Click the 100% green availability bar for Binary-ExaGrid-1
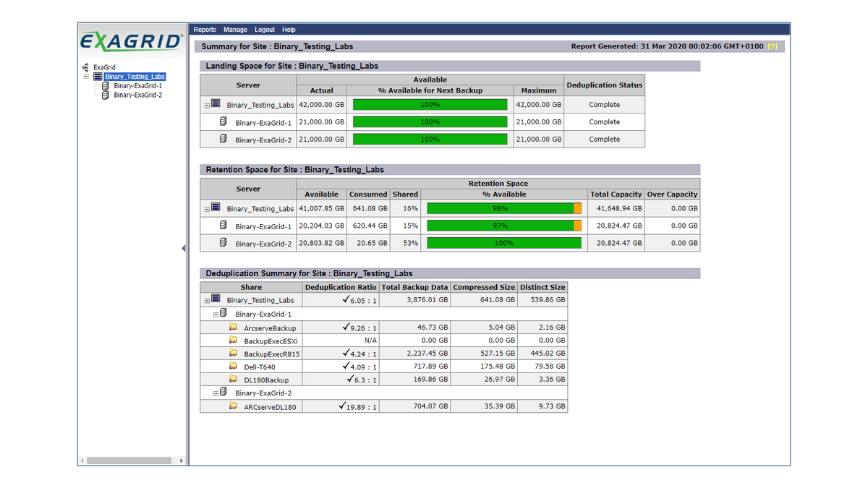Screen dimensions: 868x488 click(430, 121)
